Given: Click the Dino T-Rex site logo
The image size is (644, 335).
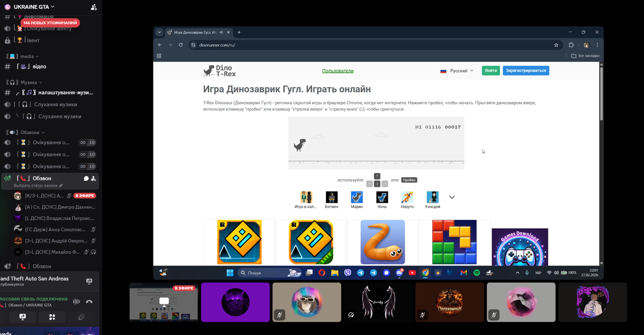Looking at the screenshot, I should tap(219, 71).
